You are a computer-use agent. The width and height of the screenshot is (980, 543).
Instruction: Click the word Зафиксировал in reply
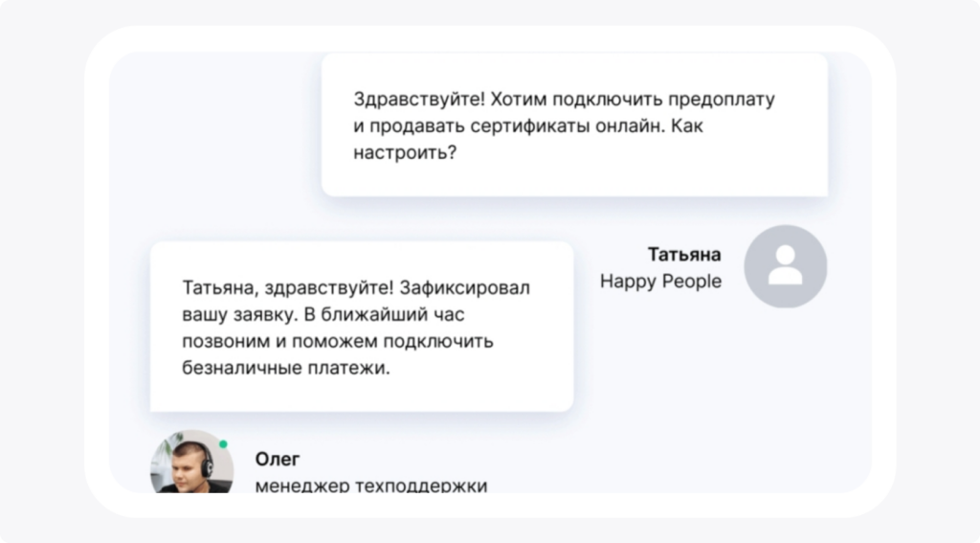[x=464, y=287]
